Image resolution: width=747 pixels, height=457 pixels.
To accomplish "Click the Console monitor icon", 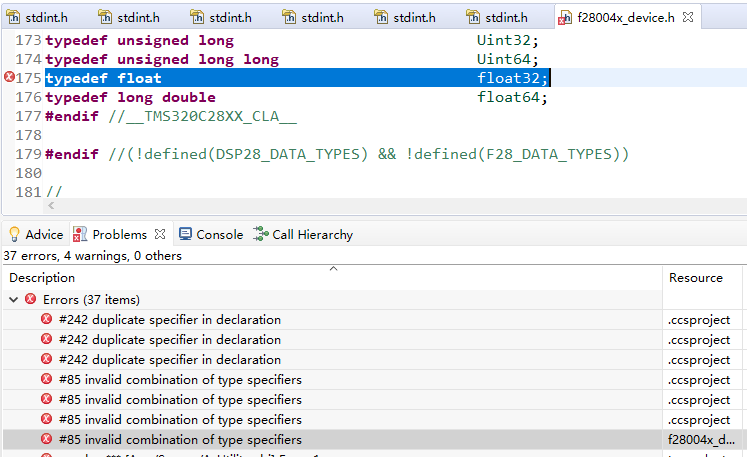I will click(185, 234).
